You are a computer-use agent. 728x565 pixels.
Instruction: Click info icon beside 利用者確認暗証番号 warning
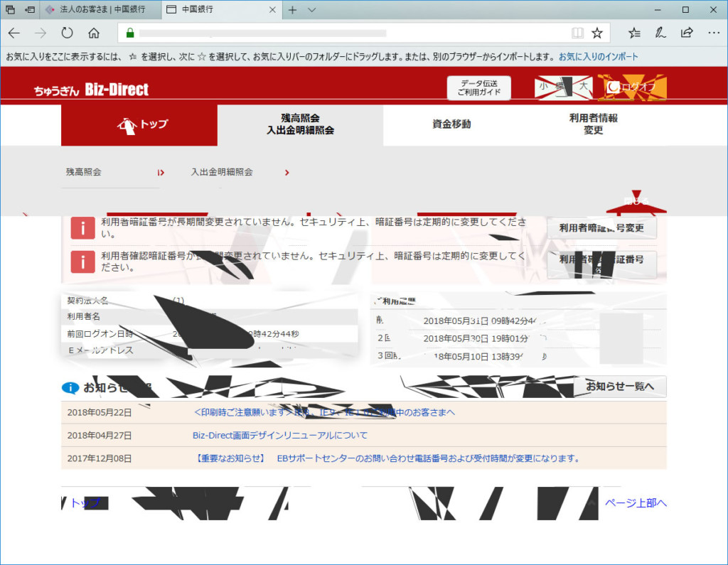[x=82, y=262]
